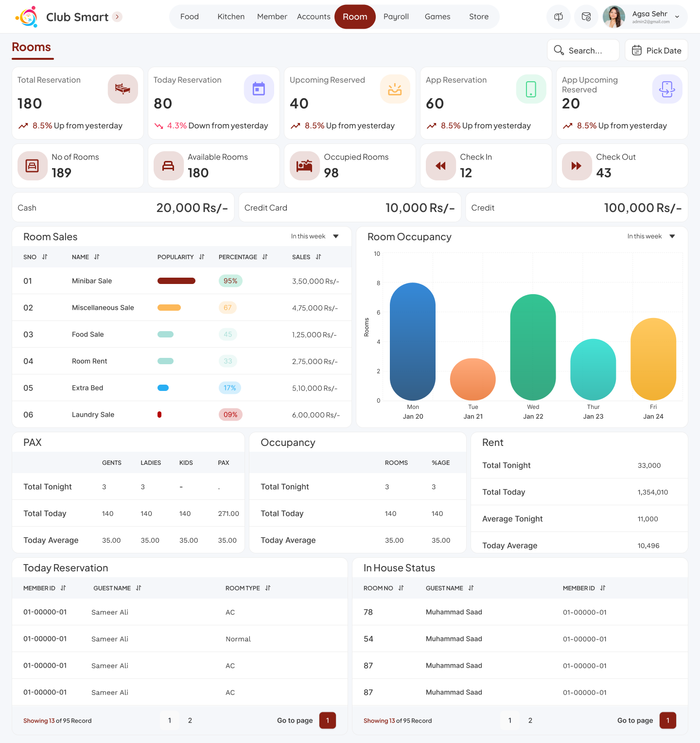This screenshot has height=743, width=700.
Task: Select page 1 in In House Status pagination
Action: [510, 720]
